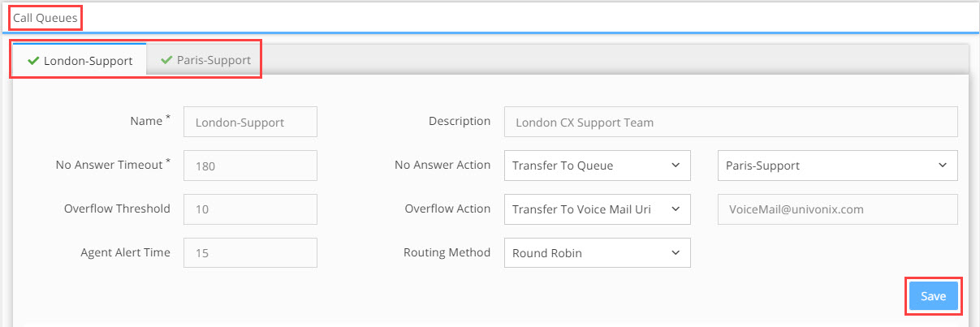
Task: Click the VoiceMail@univonix.com URI field
Action: click(838, 209)
